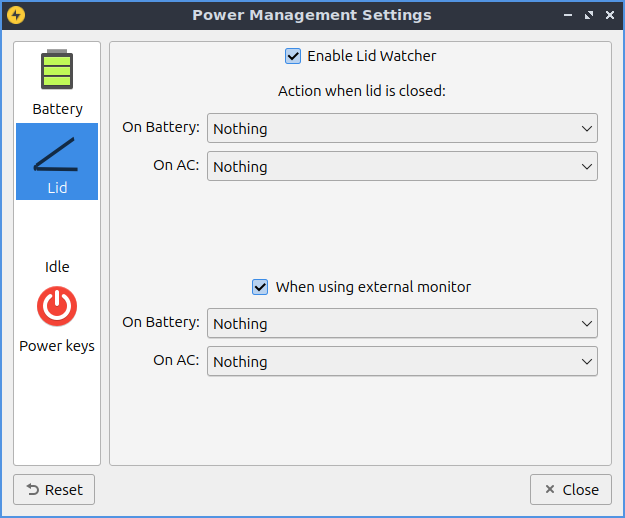Maximize the Power Management Settings window
The width and height of the screenshot is (625, 518).
tap(588, 15)
